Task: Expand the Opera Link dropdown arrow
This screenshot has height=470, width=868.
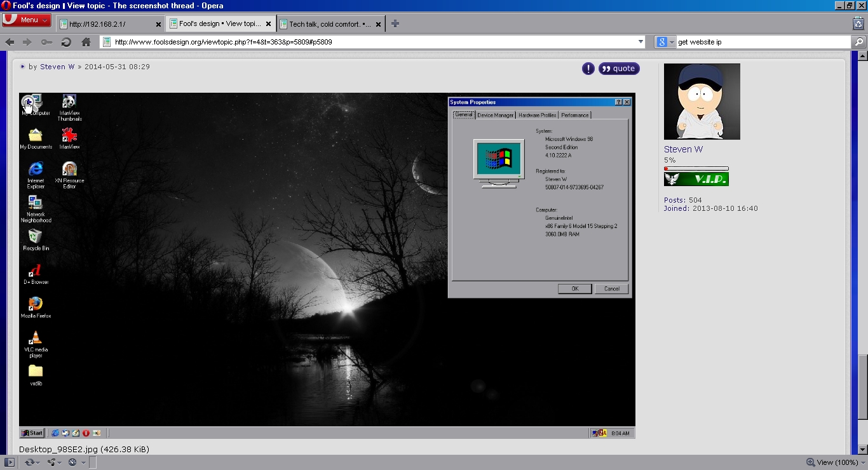Action: point(39,462)
